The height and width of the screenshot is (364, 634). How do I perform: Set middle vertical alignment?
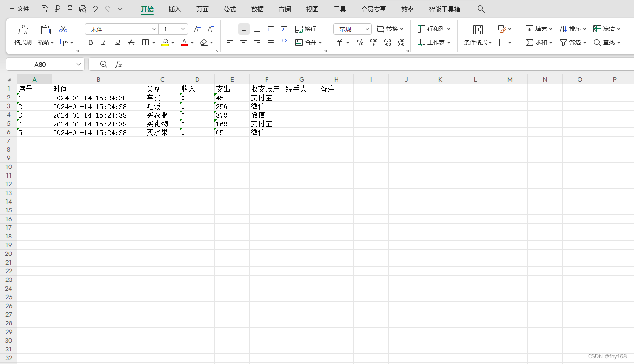[244, 29]
